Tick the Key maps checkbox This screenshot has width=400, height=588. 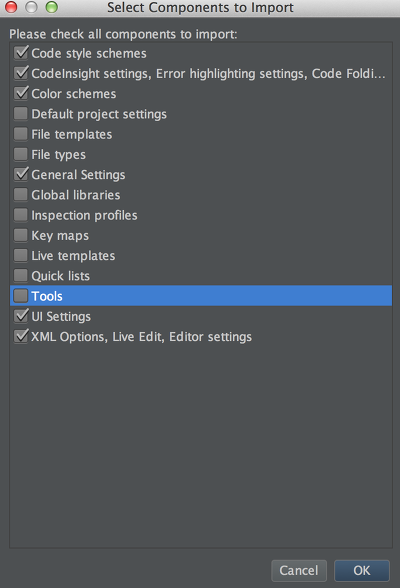21,235
